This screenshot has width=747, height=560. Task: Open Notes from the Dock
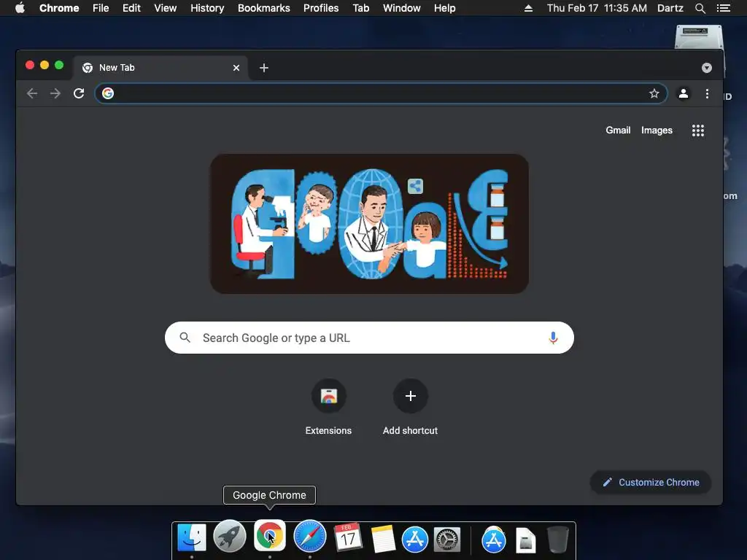(383, 539)
